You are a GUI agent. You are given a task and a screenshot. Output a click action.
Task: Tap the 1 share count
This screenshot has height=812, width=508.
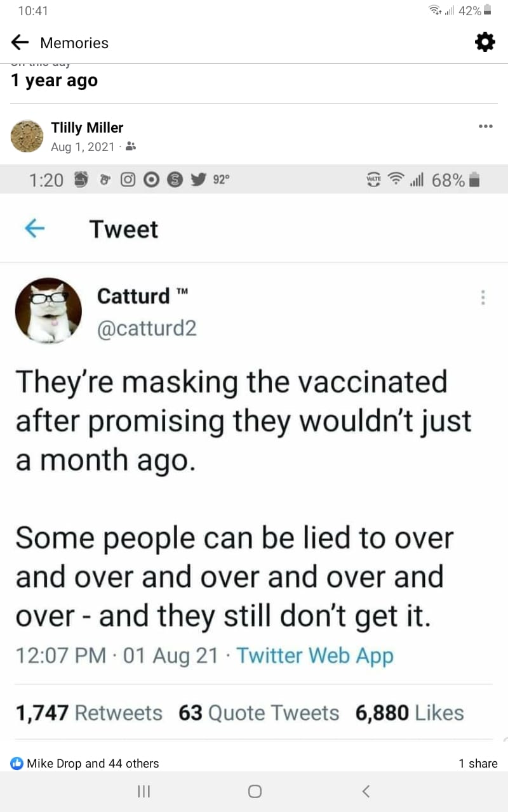[478, 763]
